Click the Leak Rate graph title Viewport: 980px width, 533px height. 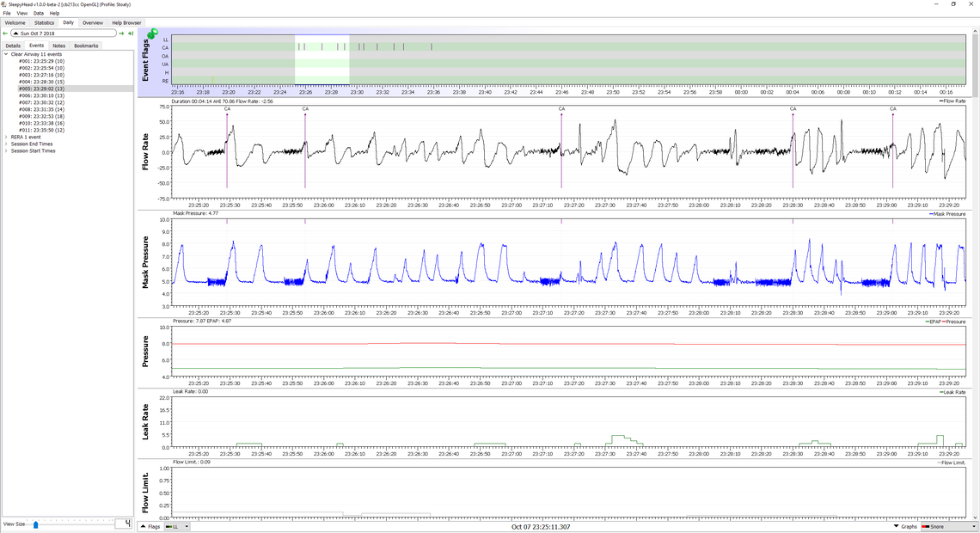click(x=145, y=422)
